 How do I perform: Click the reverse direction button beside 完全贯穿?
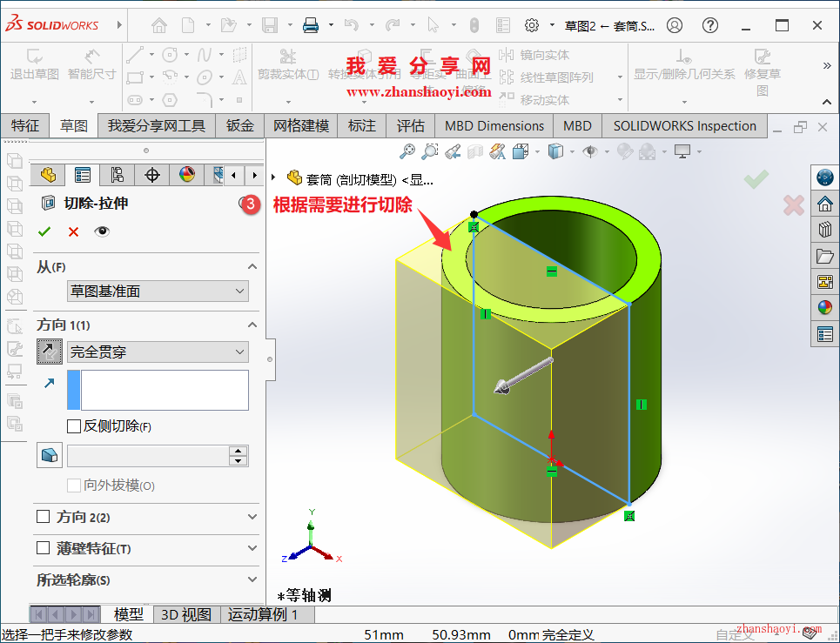click(x=50, y=352)
